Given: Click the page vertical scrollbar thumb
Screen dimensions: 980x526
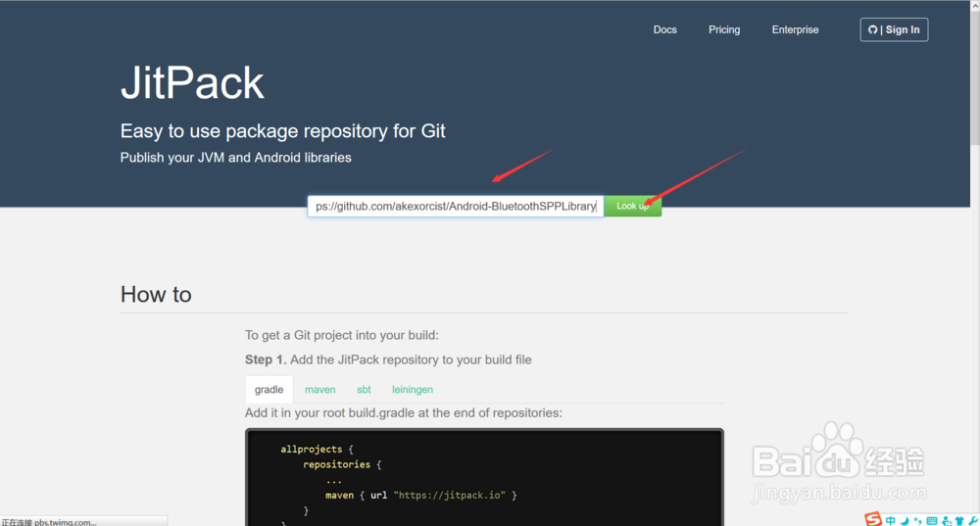Looking at the screenshot, I should 975,78.
